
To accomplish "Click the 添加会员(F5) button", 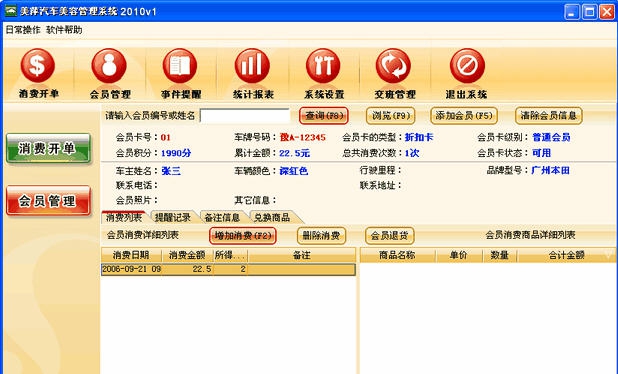I will [x=464, y=116].
